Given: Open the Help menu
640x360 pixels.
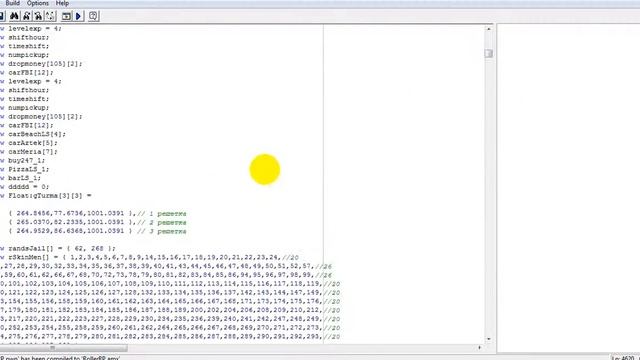Looking at the screenshot, I should (62, 3).
